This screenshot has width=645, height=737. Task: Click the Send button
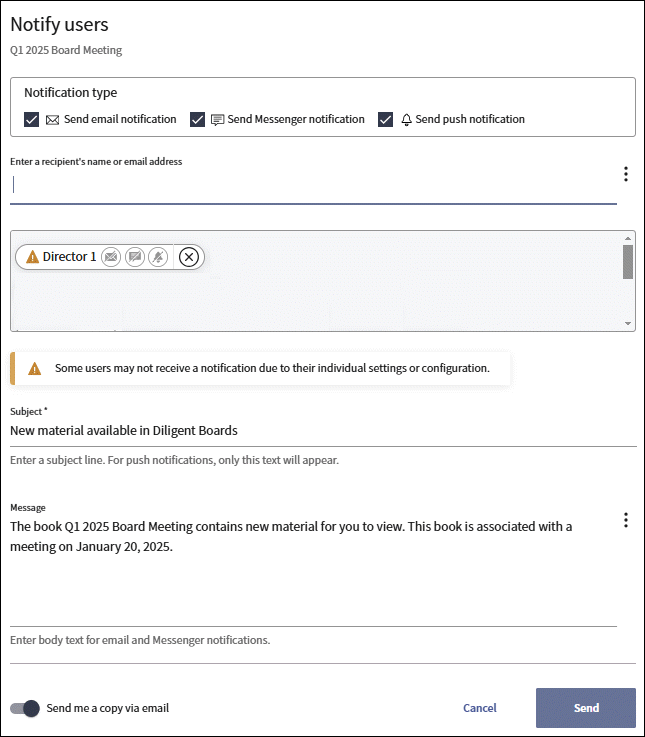[586, 708]
